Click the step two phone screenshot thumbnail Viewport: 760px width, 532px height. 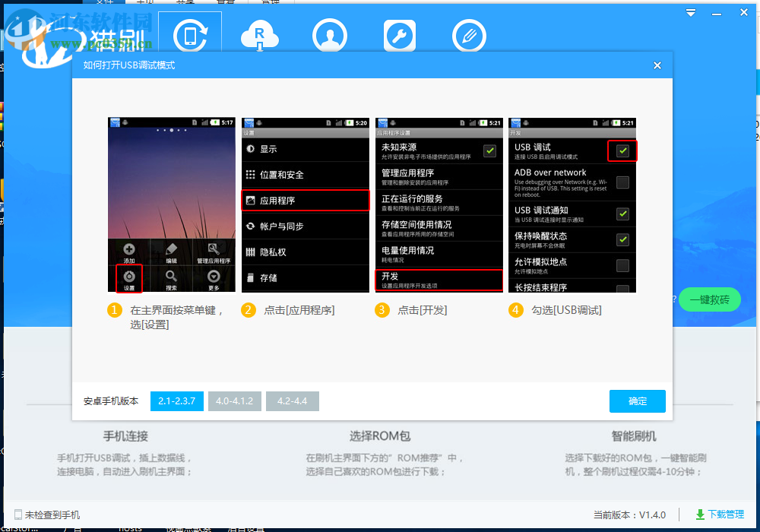click(x=305, y=205)
